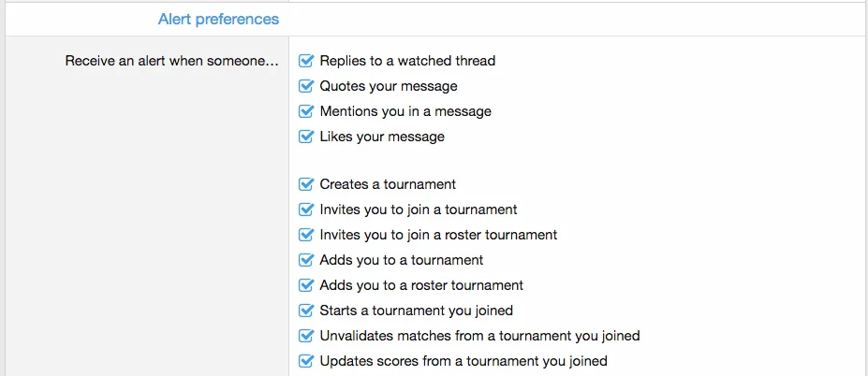Click the 'Mentions you in a message' label text
Viewport: 868px width, 376px height.
point(405,111)
